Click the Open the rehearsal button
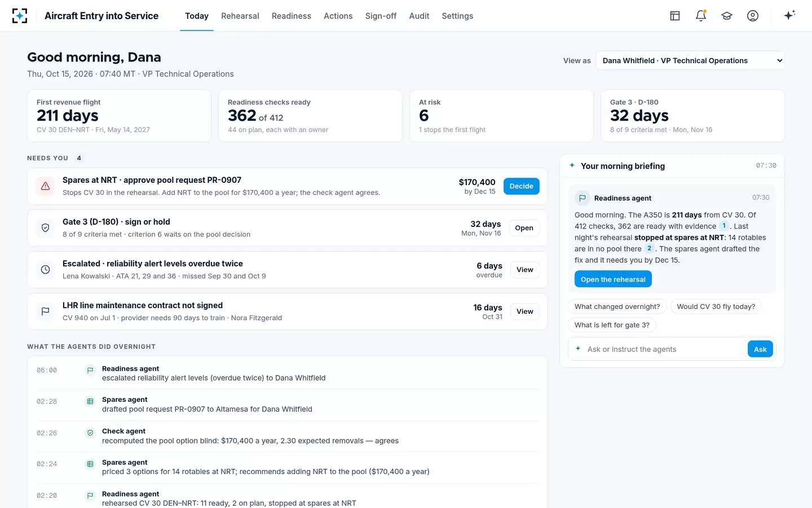The image size is (812, 508). pos(613,279)
